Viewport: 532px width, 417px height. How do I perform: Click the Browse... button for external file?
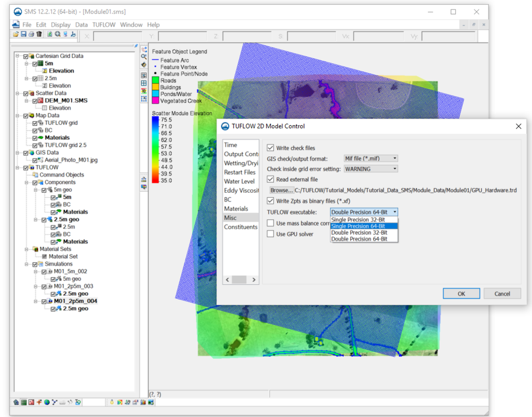tap(281, 190)
